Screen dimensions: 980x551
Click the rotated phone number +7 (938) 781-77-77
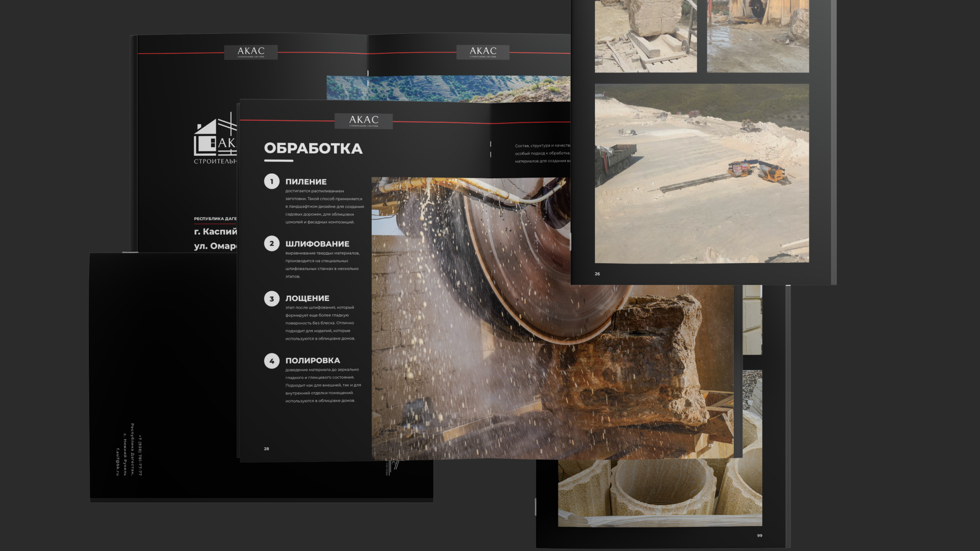pyautogui.click(x=140, y=455)
